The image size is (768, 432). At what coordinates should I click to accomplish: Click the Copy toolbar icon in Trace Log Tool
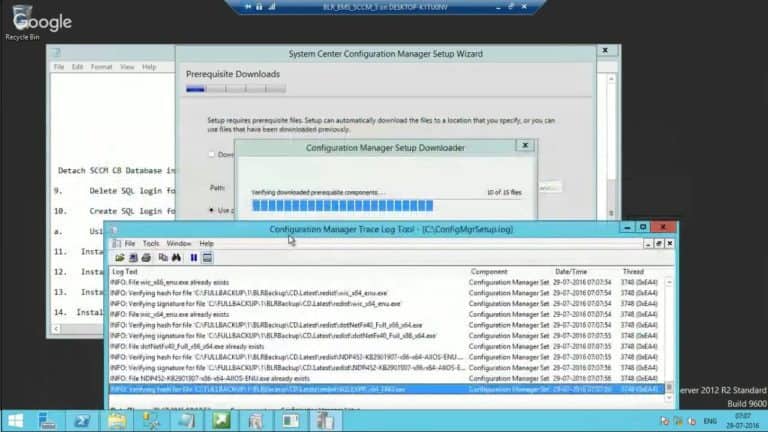pos(163,258)
